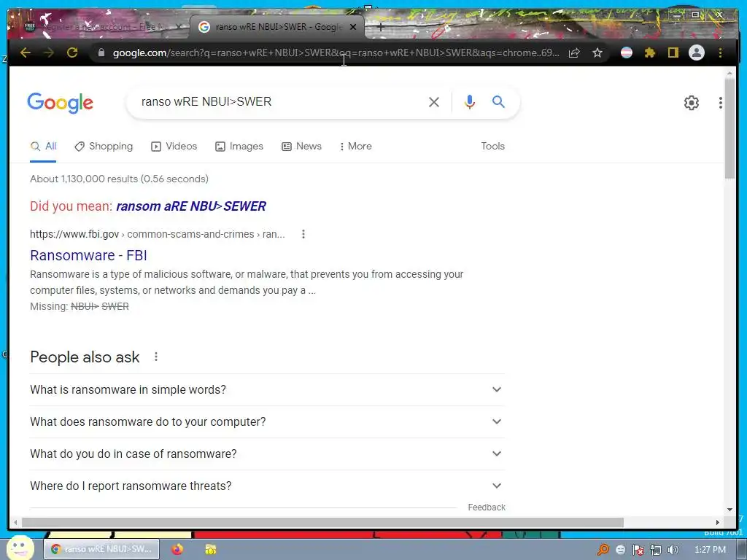Click the vertical scrollbar thumb
This screenshot has height=560, width=747.
pyautogui.click(x=729, y=128)
